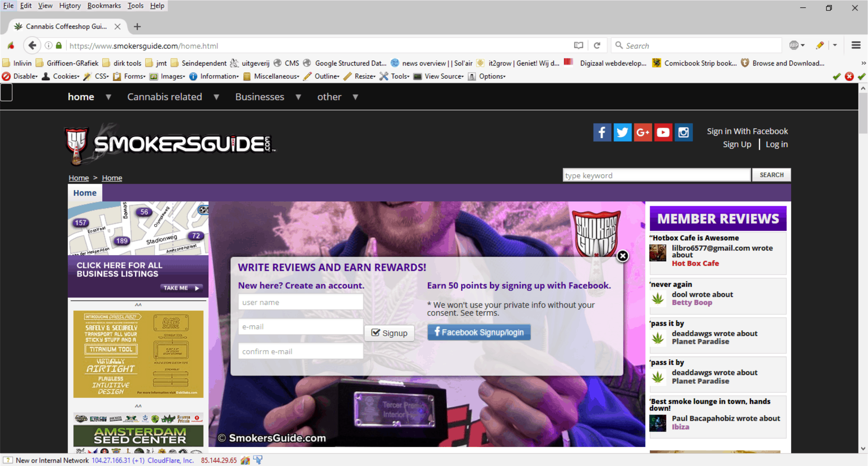868x466 pixels.
Task: Open the inlivin bookmarks folder
Action: pos(17,63)
